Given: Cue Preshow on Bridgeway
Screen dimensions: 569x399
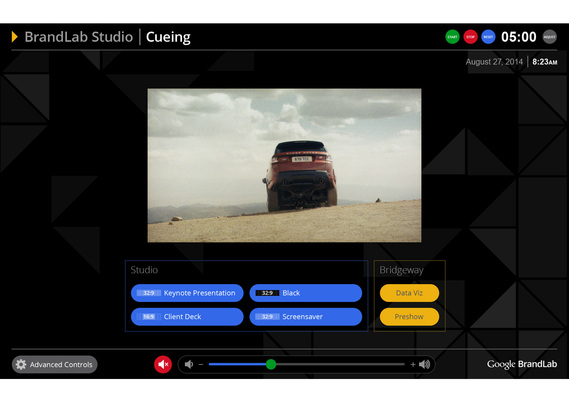Looking at the screenshot, I should click(409, 317).
